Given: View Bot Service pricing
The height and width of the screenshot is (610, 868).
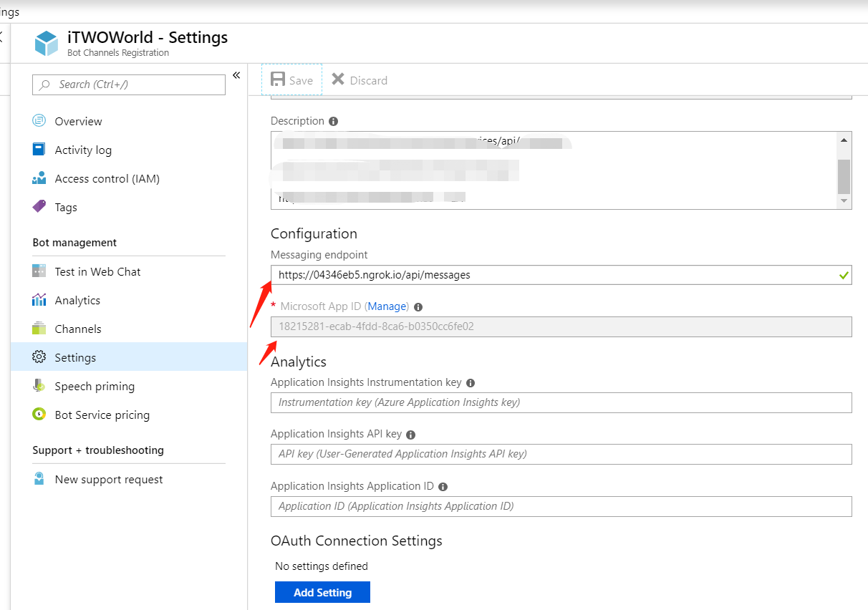Looking at the screenshot, I should pyautogui.click(x=102, y=415).
